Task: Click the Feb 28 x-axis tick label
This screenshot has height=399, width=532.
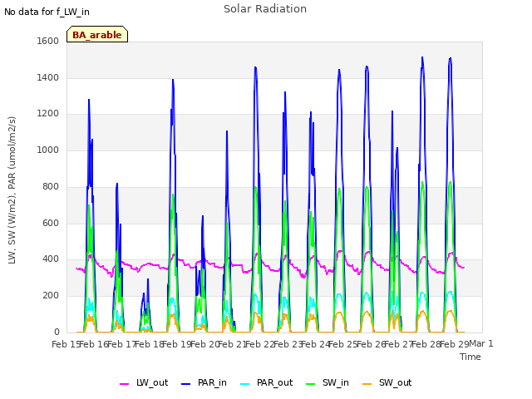Action: 426,344
